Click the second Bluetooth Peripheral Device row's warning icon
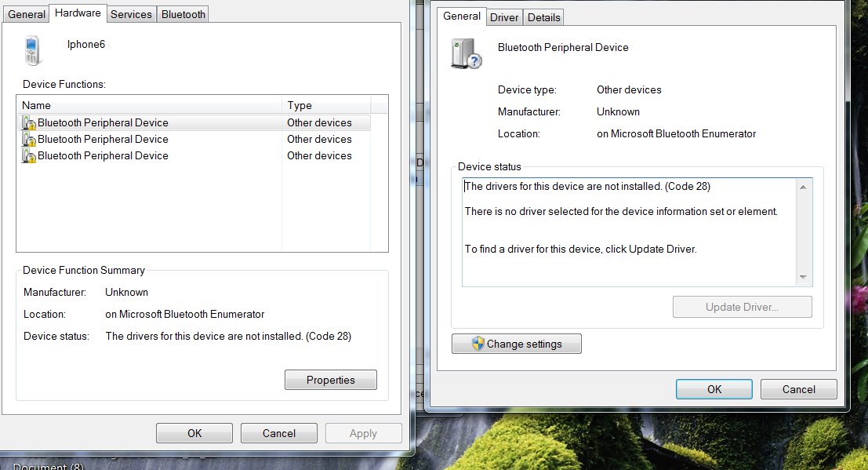Viewport: 868px width, 470px height. coord(29,139)
